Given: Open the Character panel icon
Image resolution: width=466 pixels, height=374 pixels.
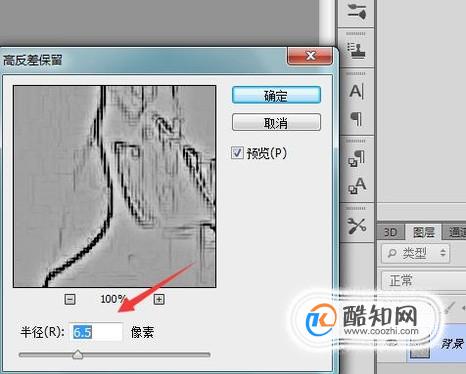Looking at the screenshot, I should pos(356,91).
